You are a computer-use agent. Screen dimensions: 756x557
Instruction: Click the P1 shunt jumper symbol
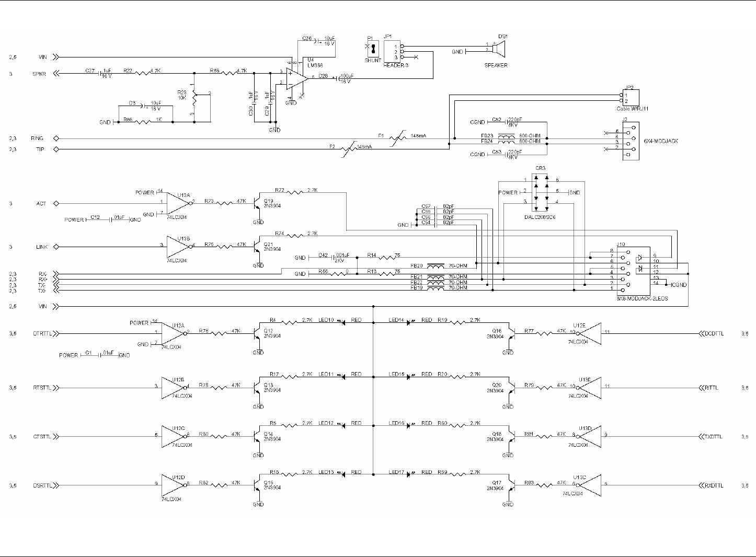pos(373,50)
